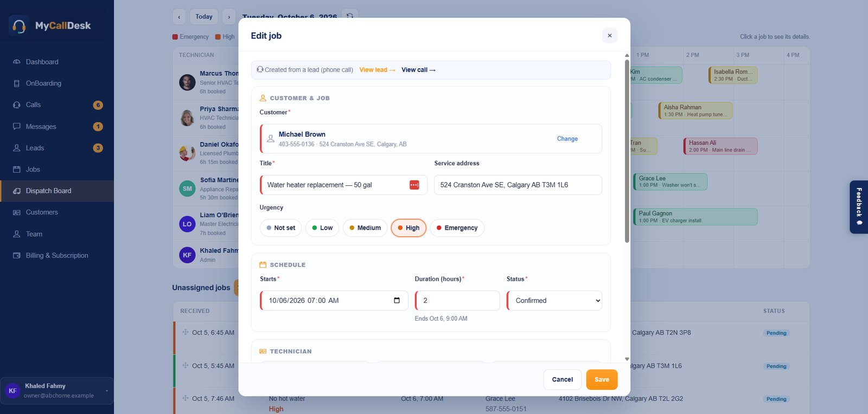Image resolution: width=868 pixels, height=414 pixels.
Task: Click the Billing & Subscription wallet icon
Action: (17, 255)
